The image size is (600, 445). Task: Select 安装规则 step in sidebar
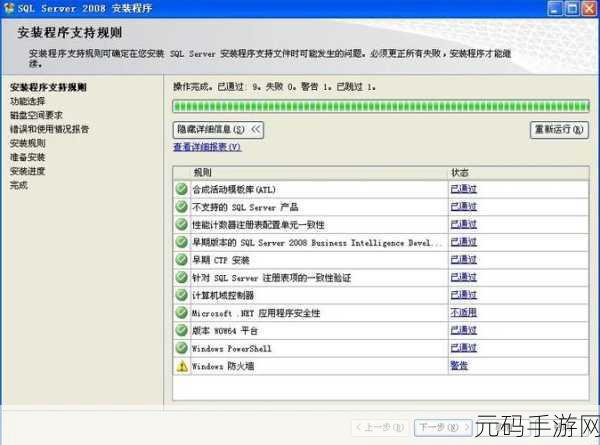[x=28, y=143]
